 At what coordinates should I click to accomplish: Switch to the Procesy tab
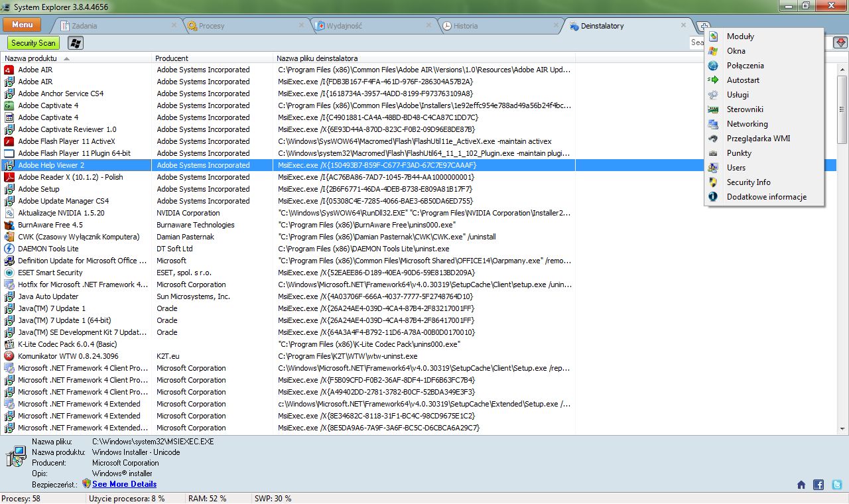point(245,26)
